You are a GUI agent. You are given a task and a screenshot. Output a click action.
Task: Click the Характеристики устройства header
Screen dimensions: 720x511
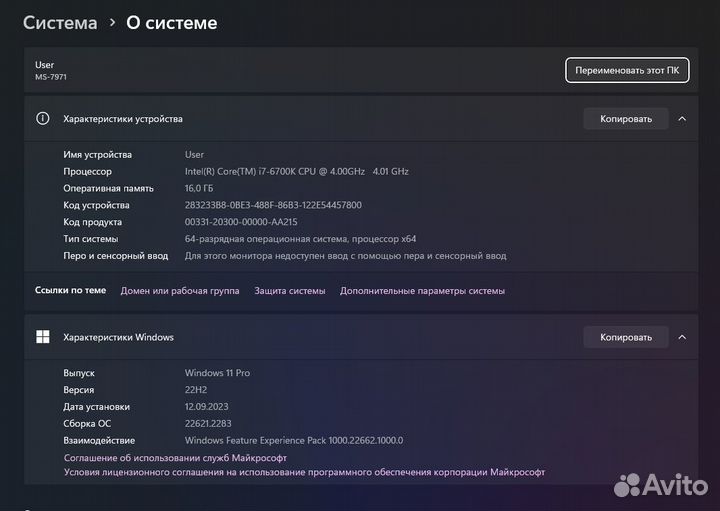coord(123,119)
